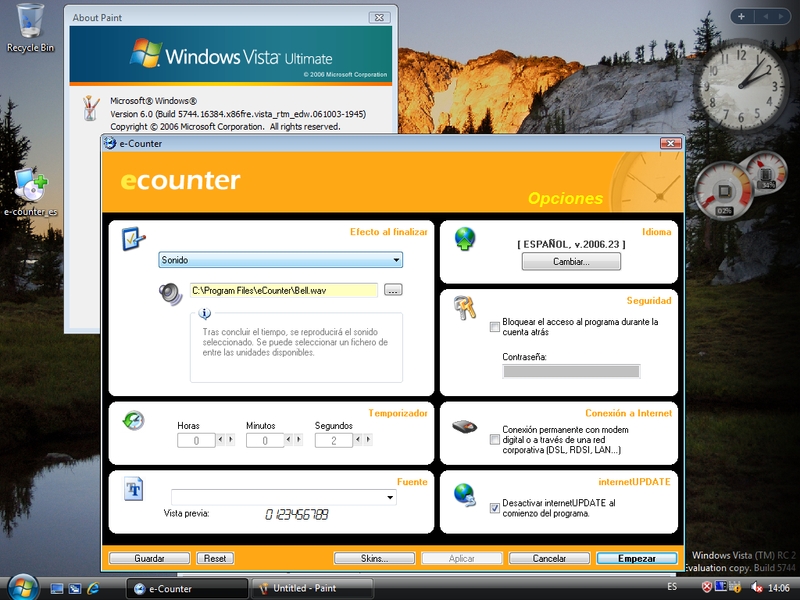Click the Opciones heading text
This screenshot has height=600, width=800.
click(565, 198)
